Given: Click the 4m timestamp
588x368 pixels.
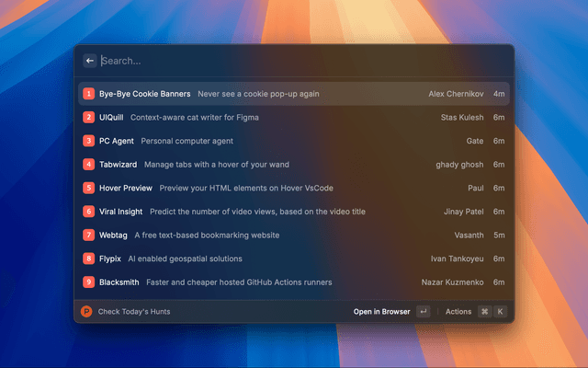Looking at the screenshot, I should (499, 94).
